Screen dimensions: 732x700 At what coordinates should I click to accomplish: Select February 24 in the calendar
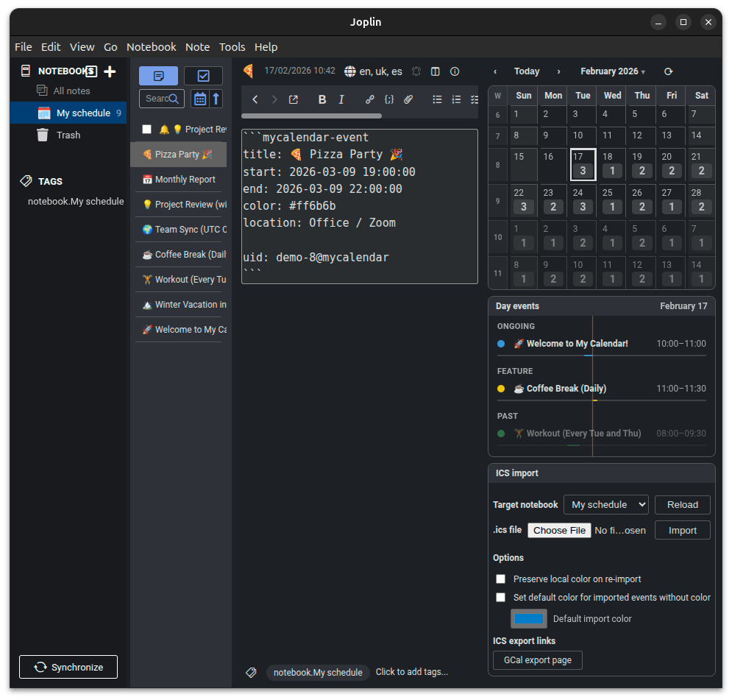pyautogui.click(x=583, y=200)
